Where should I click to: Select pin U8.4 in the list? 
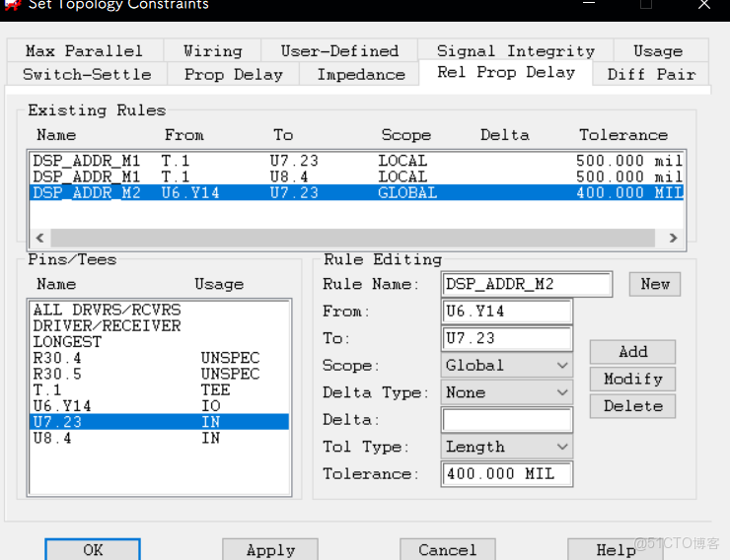pyautogui.click(x=159, y=438)
